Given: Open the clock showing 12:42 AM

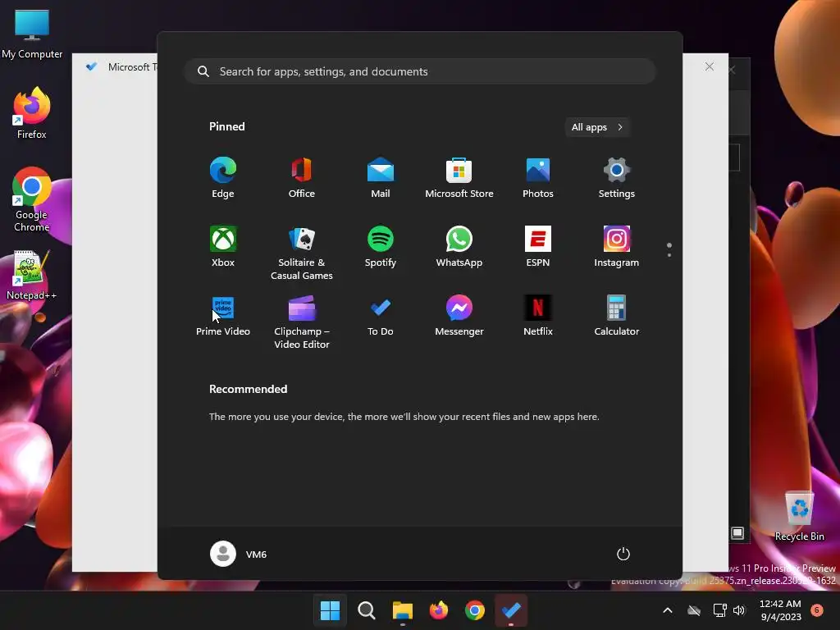Looking at the screenshot, I should [x=781, y=610].
